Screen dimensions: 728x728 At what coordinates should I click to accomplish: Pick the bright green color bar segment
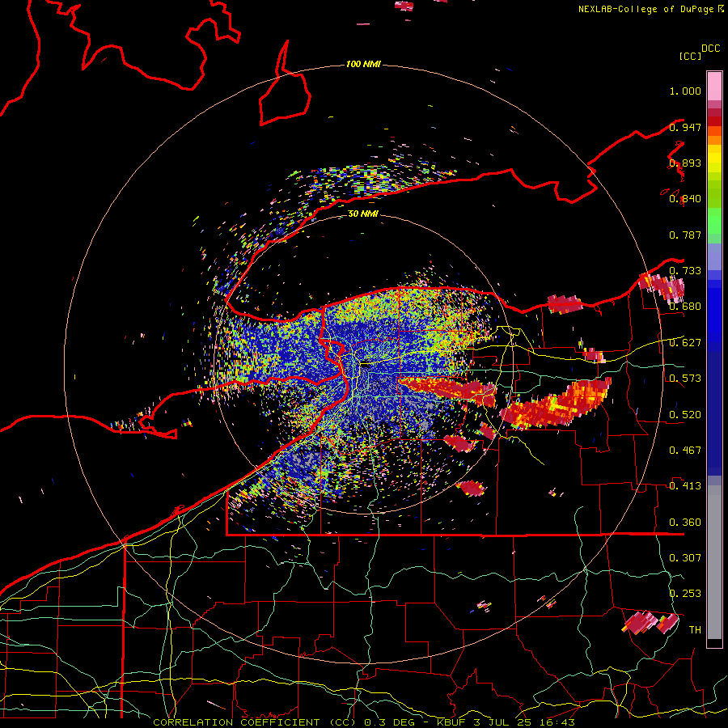tap(714, 221)
